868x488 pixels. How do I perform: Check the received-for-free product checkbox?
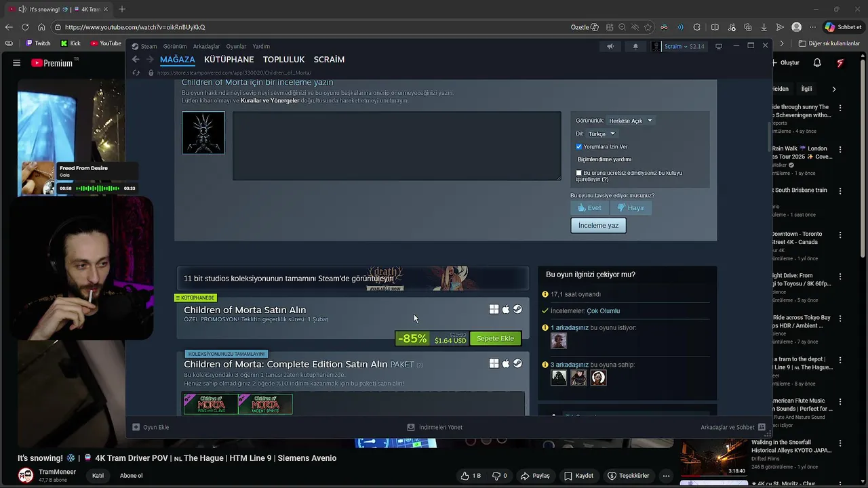(x=579, y=173)
